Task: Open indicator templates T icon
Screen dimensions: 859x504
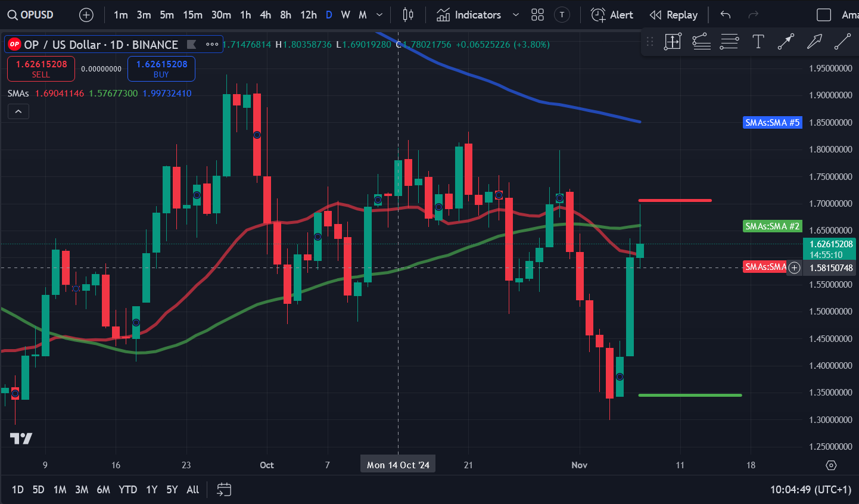Action: tap(562, 15)
